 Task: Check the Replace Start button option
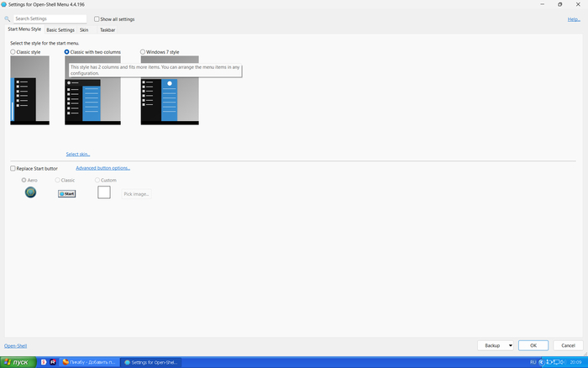13,168
